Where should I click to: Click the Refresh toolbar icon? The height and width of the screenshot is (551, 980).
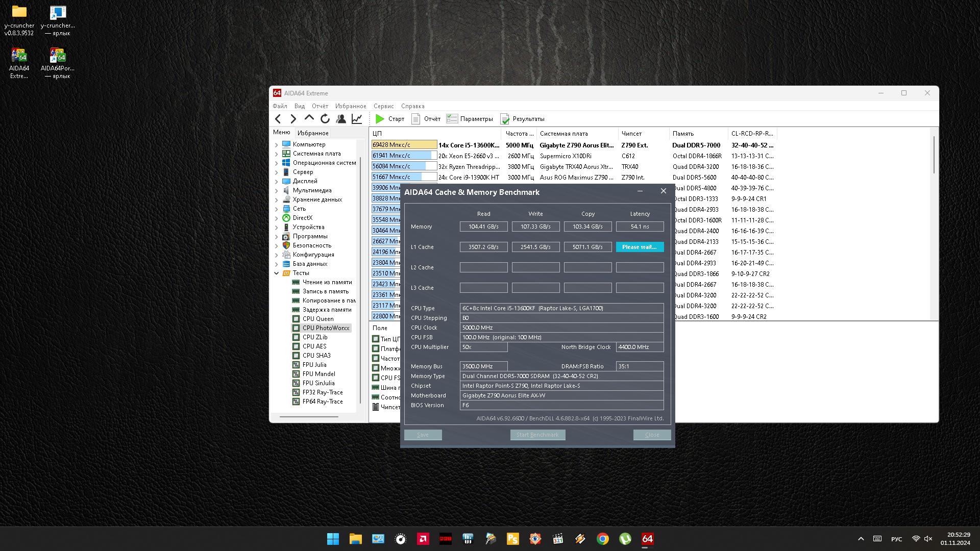tap(325, 119)
